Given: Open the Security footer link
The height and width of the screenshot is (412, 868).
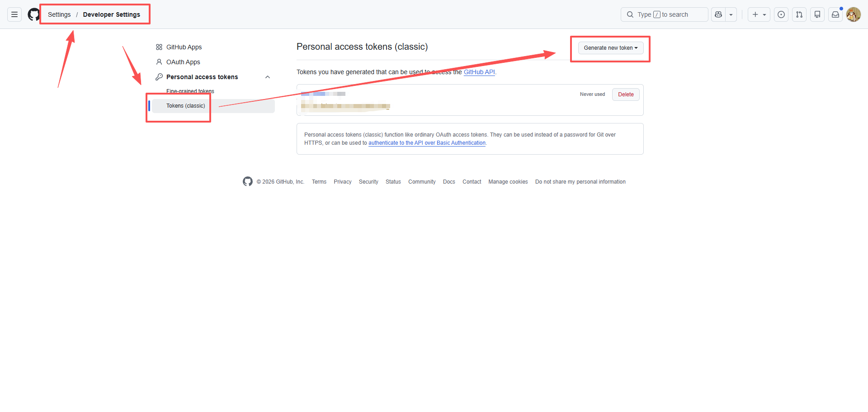Looking at the screenshot, I should (368, 182).
